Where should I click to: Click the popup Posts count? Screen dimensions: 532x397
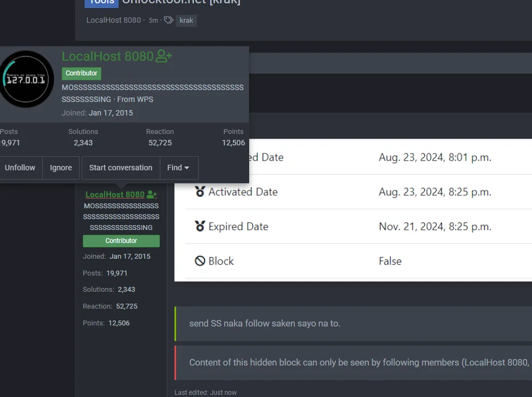tap(10, 143)
